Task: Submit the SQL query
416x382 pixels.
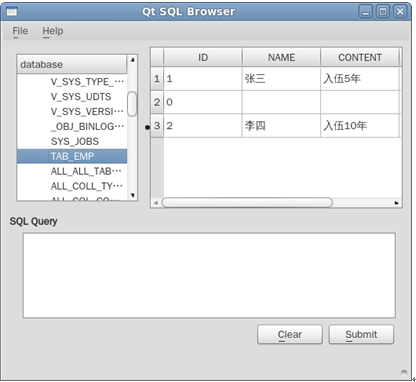Action: [361, 334]
